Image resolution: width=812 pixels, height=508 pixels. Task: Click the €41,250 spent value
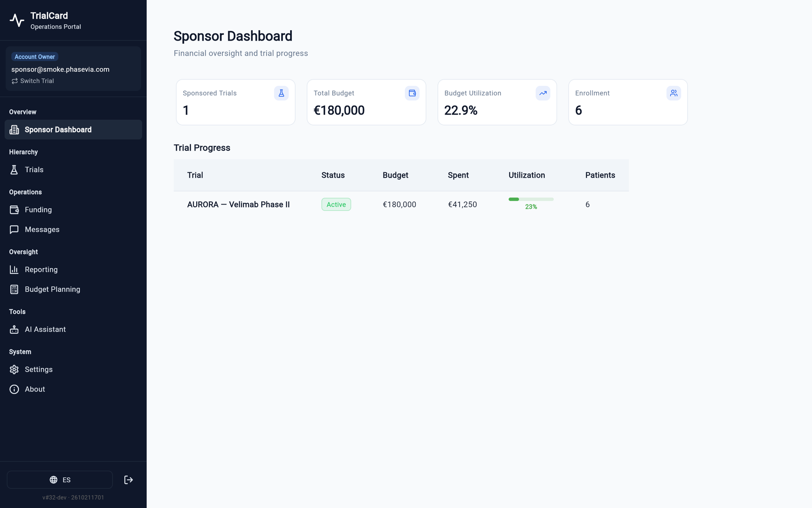pos(462,204)
